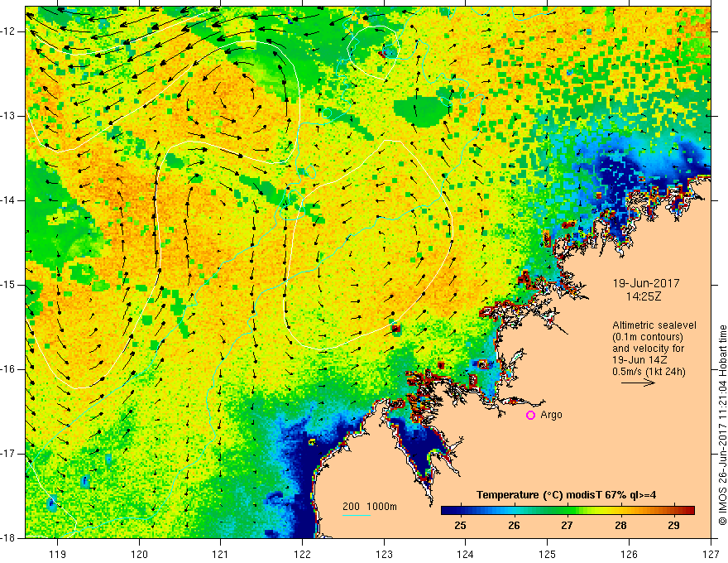Click the longitude axis label 123

pyautogui.click(x=384, y=554)
